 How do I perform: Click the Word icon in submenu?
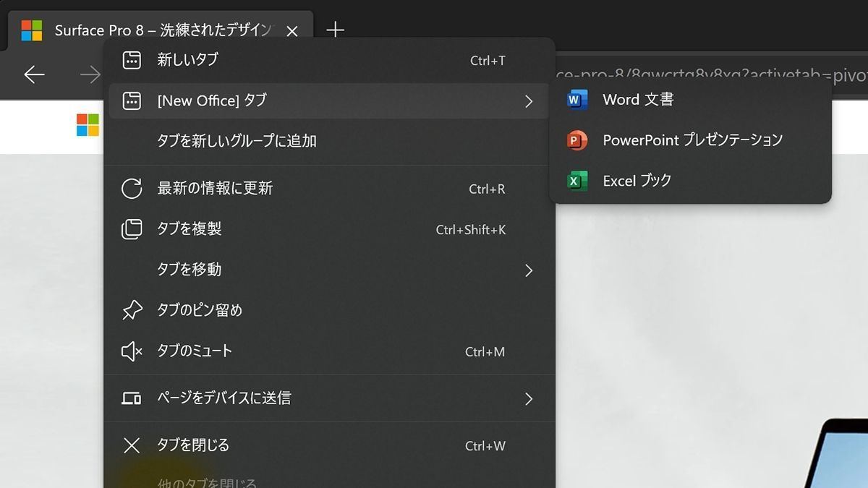(x=577, y=100)
